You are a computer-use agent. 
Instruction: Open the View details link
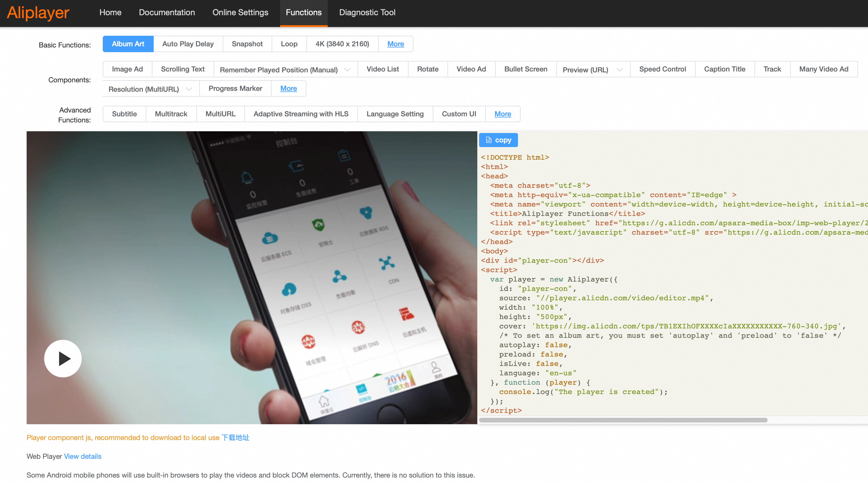(x=83, y=456)
